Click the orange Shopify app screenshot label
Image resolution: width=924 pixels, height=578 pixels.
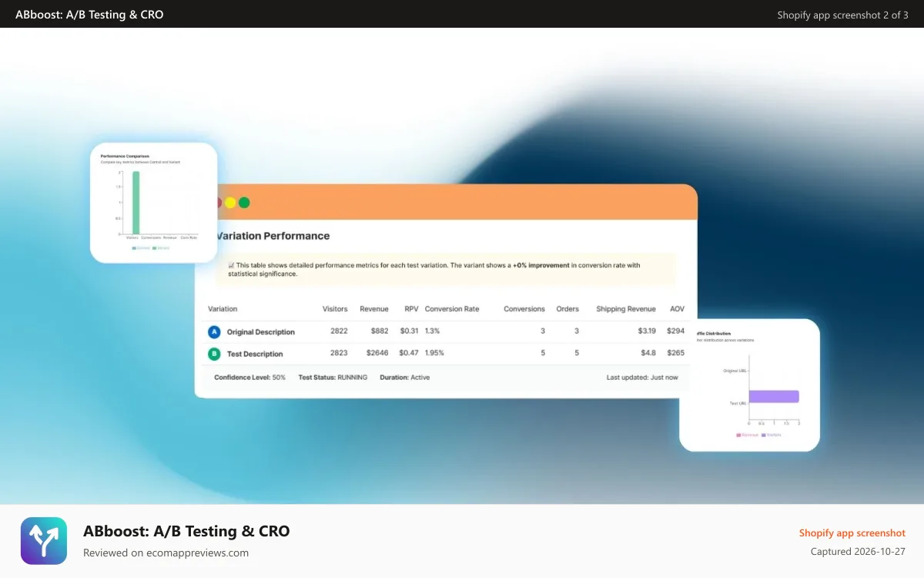tap(852, 533)
